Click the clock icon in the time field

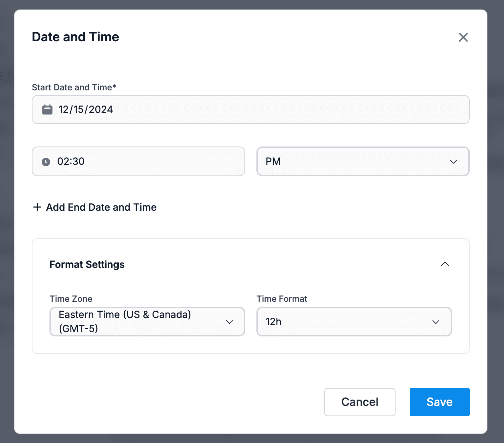click(46, 162)
